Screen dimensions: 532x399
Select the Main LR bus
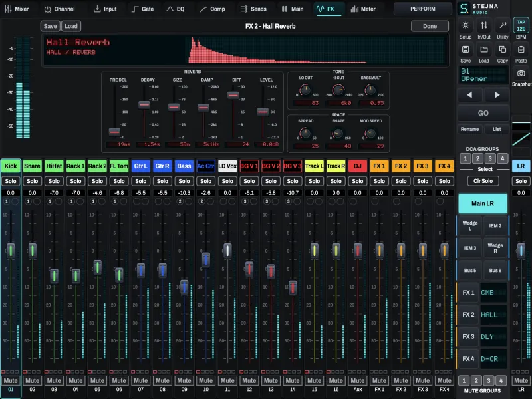[483, 203]
